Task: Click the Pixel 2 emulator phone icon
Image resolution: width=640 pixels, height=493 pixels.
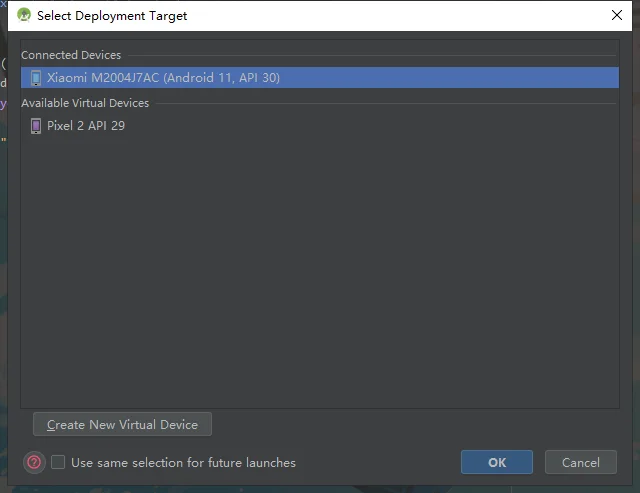Action: tap(36, 126)
